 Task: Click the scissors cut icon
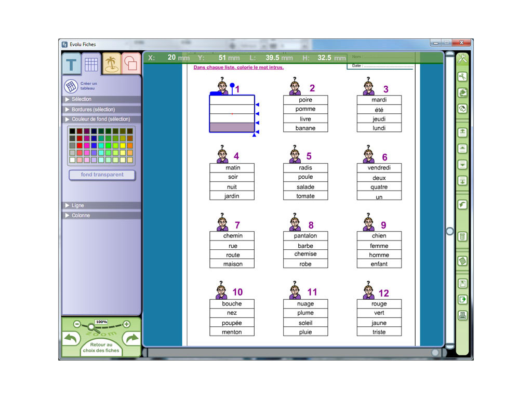(x=462, y=77)
